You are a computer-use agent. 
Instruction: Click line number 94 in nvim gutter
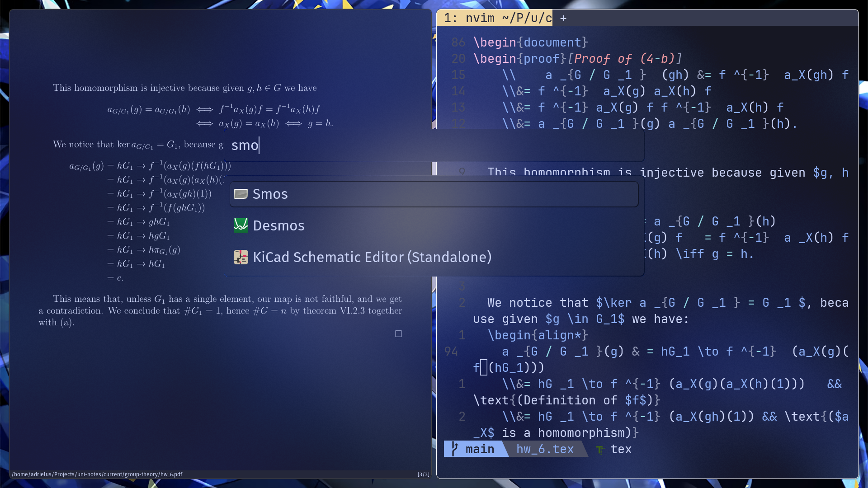pyautogui.click(x=451, y=352)
